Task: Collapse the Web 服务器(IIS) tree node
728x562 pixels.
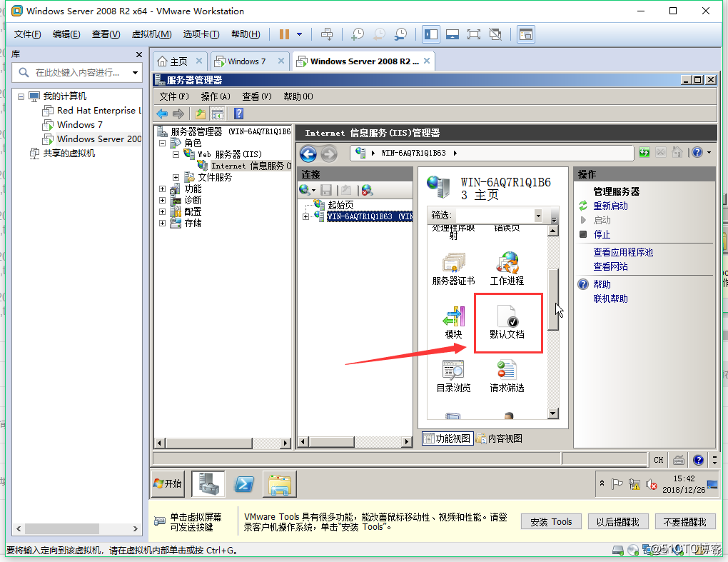Action: coord(176,155)
